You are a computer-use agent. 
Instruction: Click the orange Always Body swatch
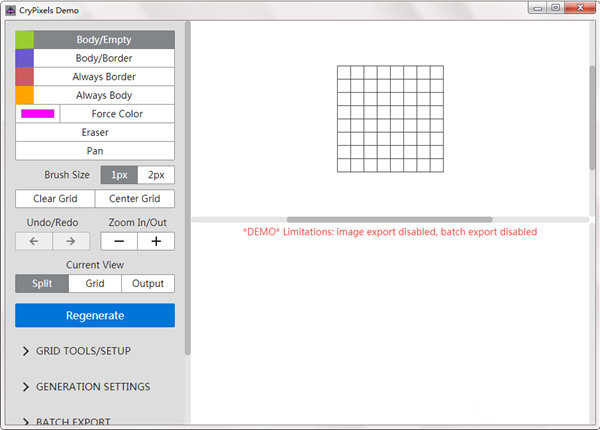tap(24, 95)
